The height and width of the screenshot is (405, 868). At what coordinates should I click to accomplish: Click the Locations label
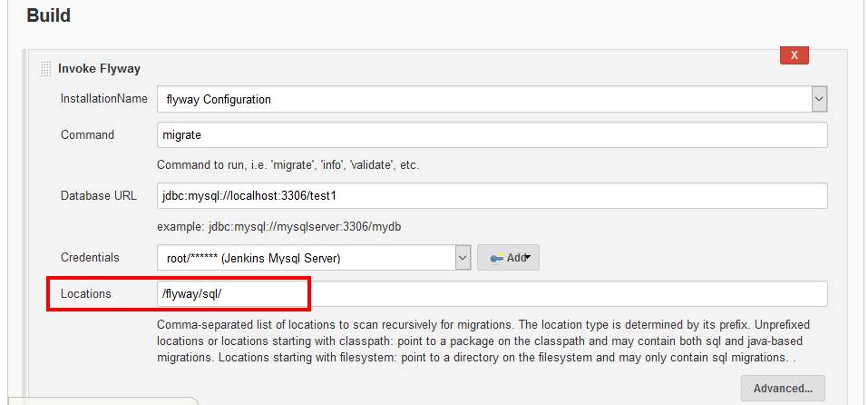pyautogui.click(x=85, y=294)
